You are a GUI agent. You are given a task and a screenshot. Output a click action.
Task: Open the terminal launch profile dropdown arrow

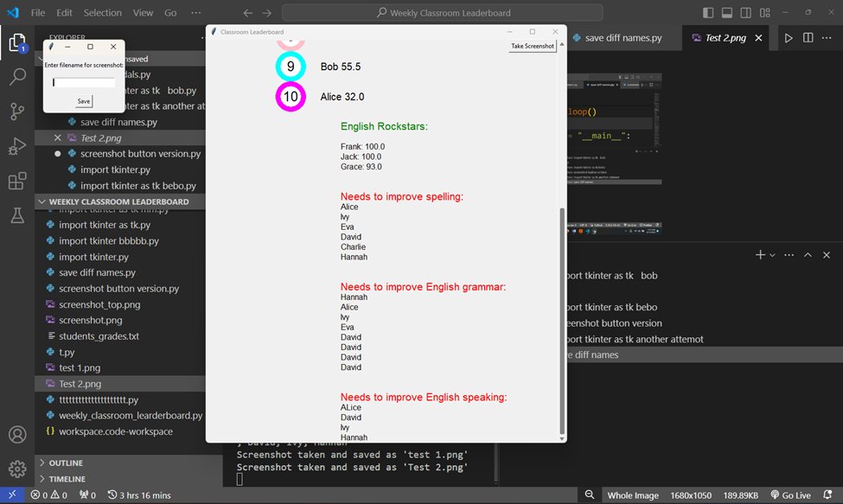[x=773, y=255]
